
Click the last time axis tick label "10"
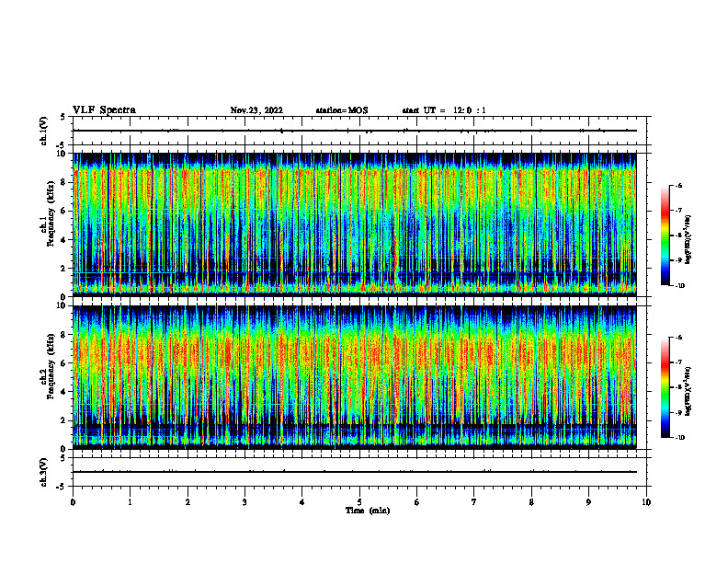point(646,502)
